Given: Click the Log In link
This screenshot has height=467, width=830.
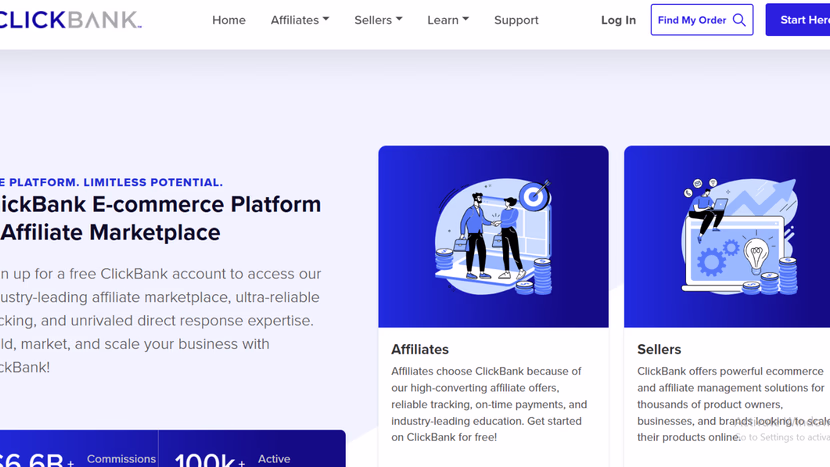Looking at the screenshot, I should pos(618,20).
